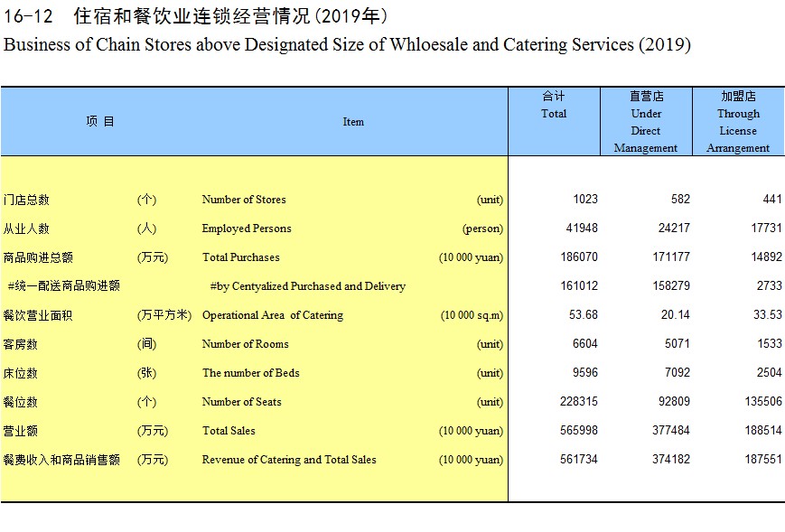Select total stores value 1023

pos(585,199)
